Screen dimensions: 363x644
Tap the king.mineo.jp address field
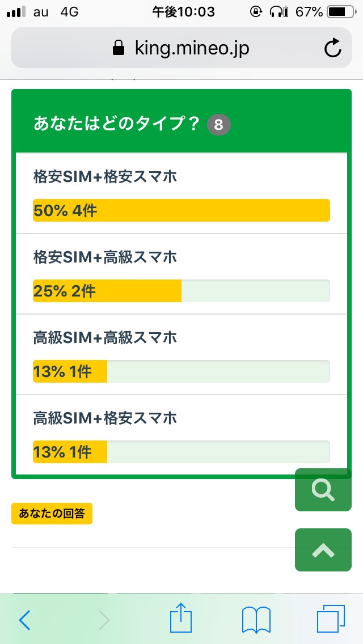tap(192, 49)
